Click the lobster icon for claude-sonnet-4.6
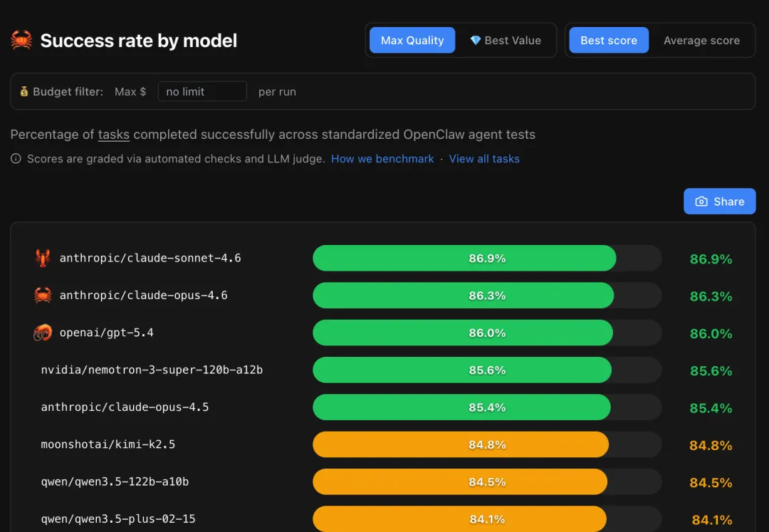769x532 pixels. click(43, 258)
